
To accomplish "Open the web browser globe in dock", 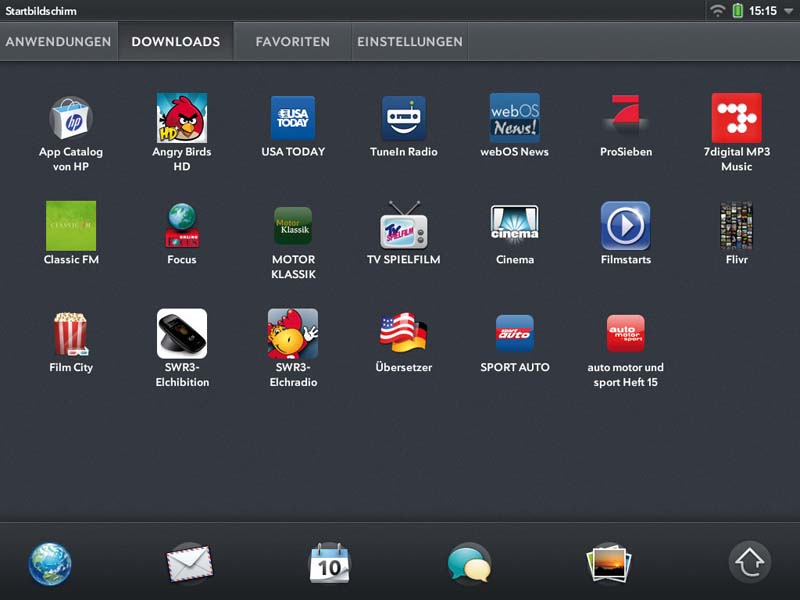I will [x=50, y=564].
